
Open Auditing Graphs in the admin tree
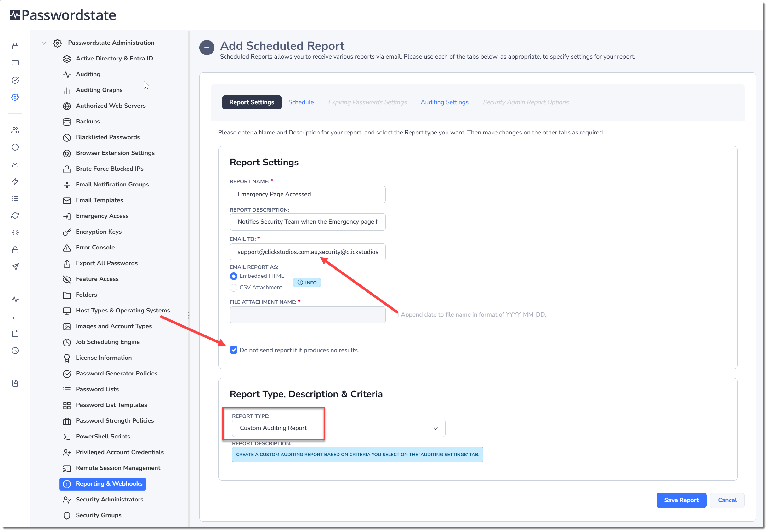coord(99,90)
